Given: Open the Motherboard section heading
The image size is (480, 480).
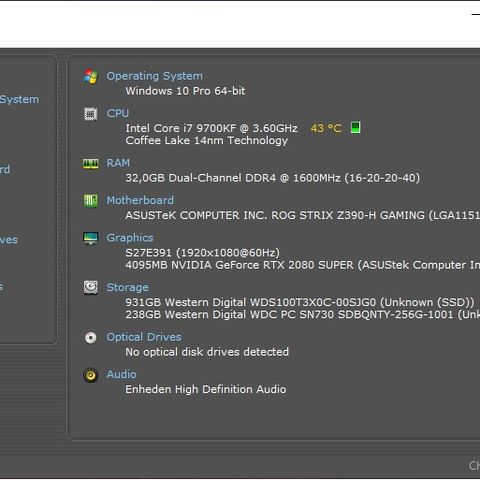Looking at the screenshot, I should coord(140,200).
